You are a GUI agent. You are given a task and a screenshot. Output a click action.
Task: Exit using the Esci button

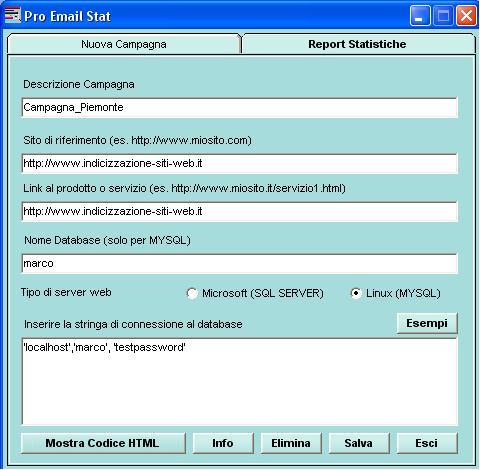427,443
